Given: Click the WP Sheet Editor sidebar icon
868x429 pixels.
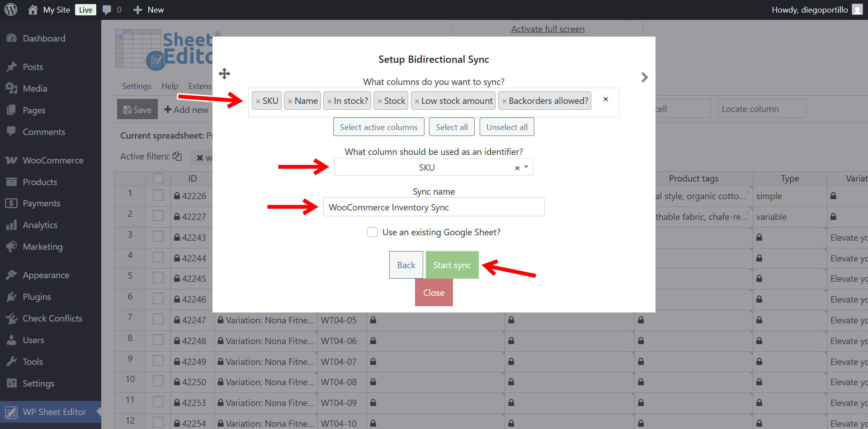Looking at the screenshot, I should (11, 412).
